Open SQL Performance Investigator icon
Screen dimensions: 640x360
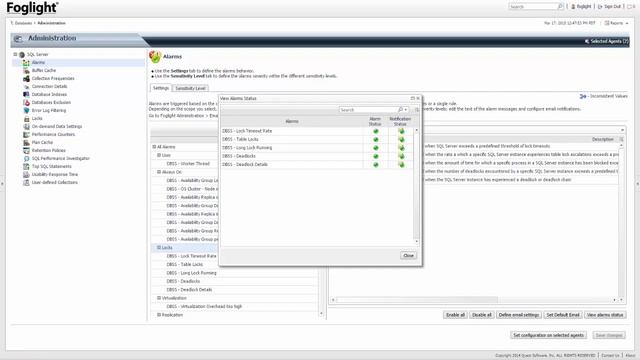click(x=26, y=158)
